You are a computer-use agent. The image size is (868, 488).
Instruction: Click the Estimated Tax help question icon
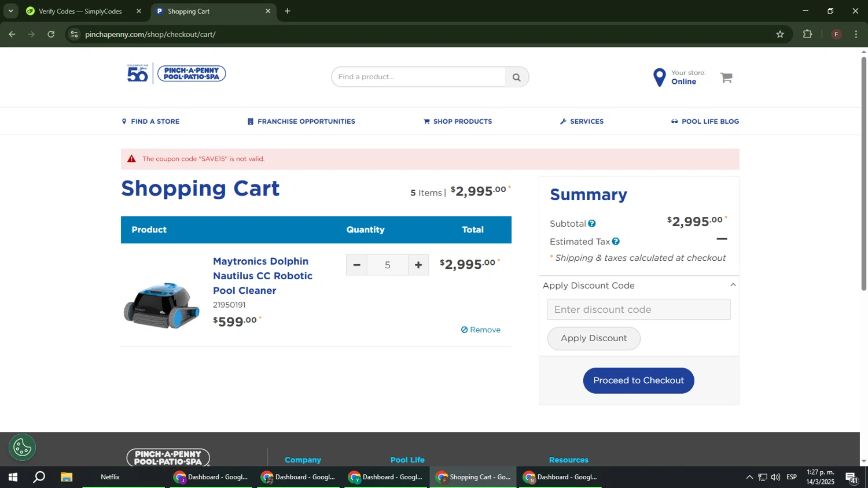point(616,242)
